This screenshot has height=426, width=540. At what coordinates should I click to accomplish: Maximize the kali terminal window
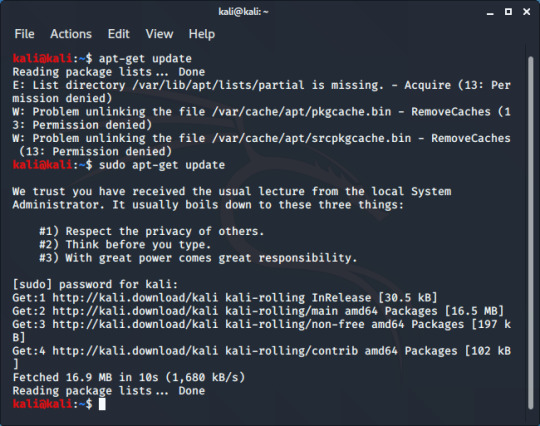[x=508, y=12]
